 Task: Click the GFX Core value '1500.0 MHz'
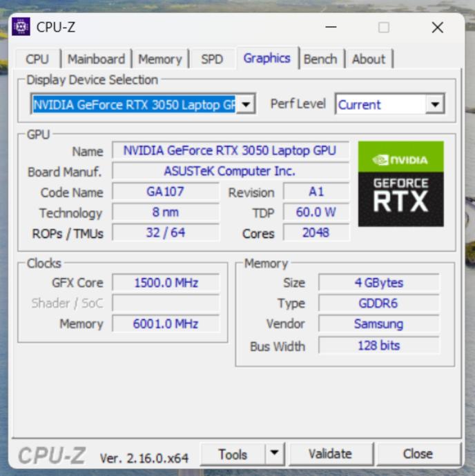pos(166,283)
